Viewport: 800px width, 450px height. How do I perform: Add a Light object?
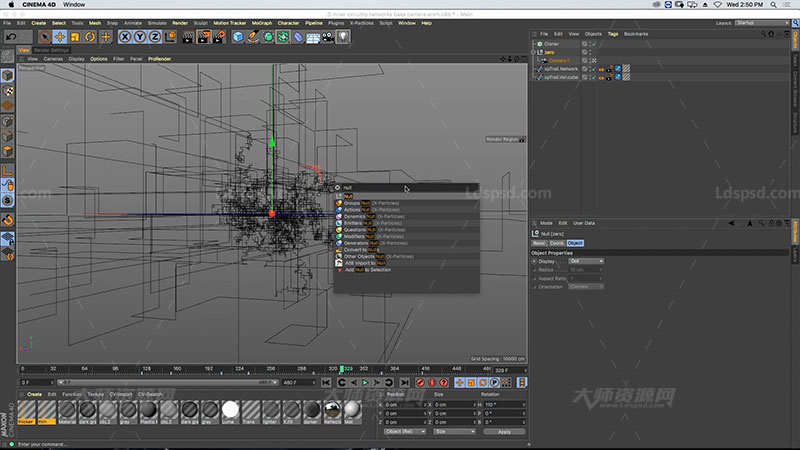343,37
